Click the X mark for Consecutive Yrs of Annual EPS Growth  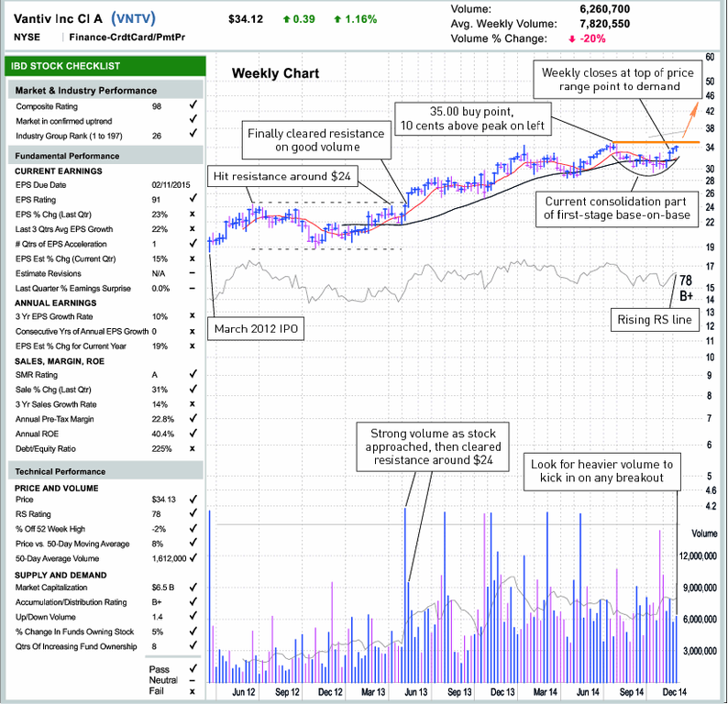193,331
